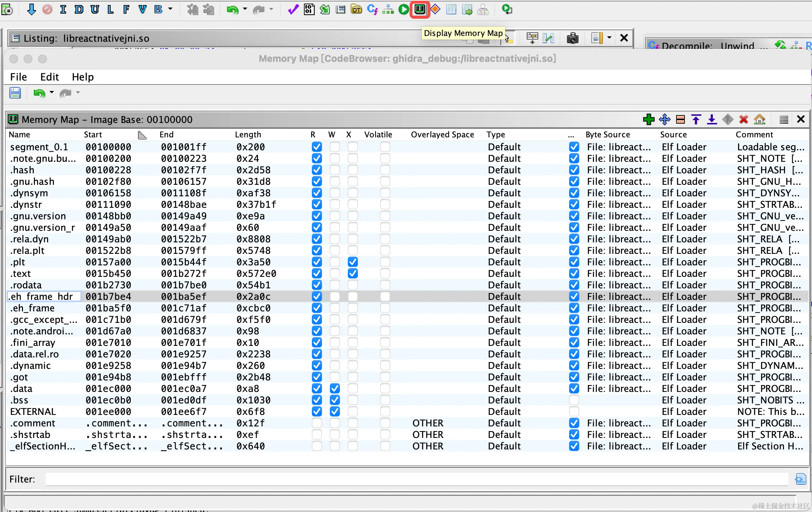Toggle the X checkbox for .plt row
This screenshot has width=812, height=512.
point(353,262)
